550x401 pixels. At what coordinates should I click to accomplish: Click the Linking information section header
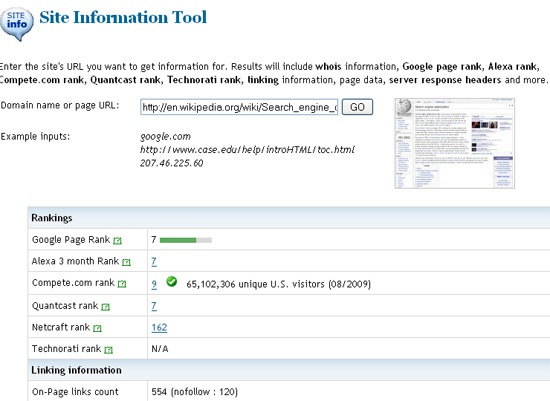(x=289, y=370)
